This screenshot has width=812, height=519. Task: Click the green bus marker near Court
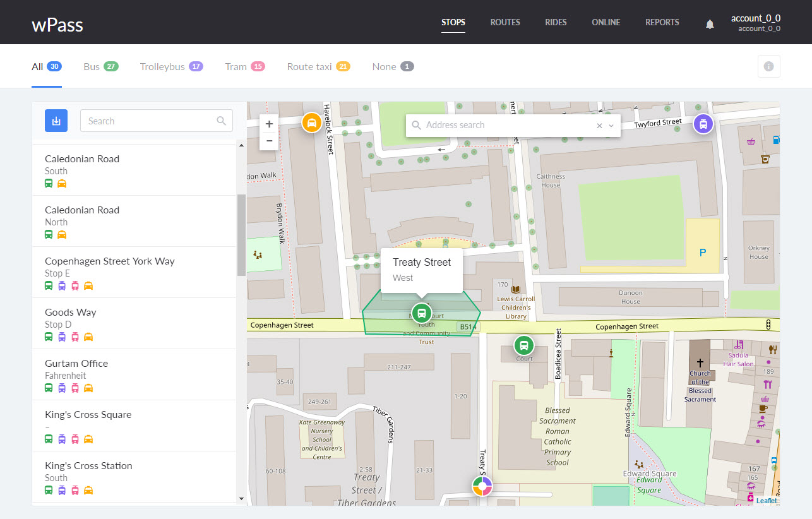(523, 345)
